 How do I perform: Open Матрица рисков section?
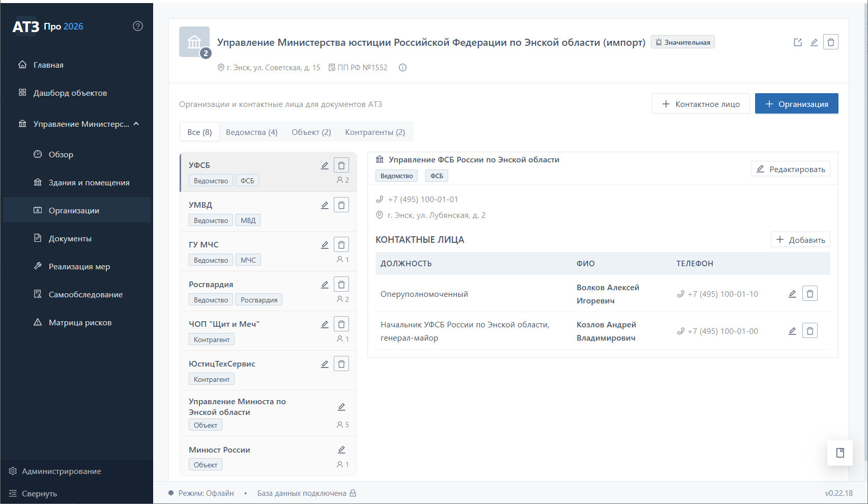click(76, 322)
